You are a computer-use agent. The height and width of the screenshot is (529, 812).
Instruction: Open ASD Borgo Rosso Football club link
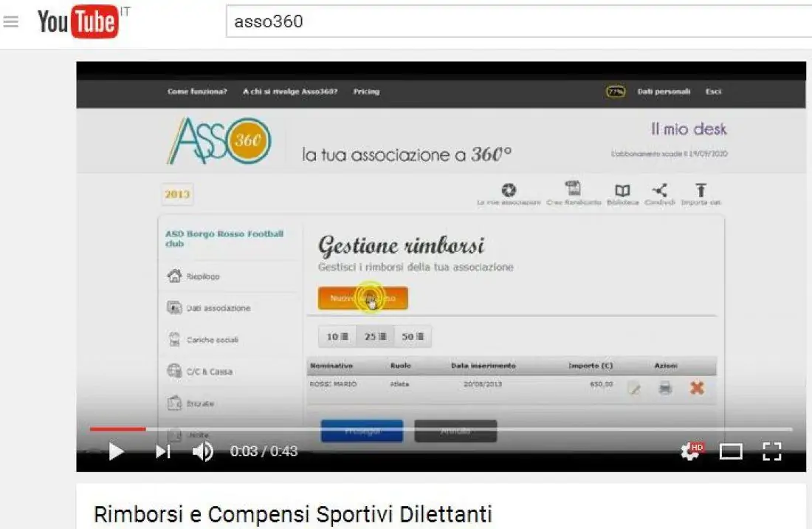click(224, 239)
